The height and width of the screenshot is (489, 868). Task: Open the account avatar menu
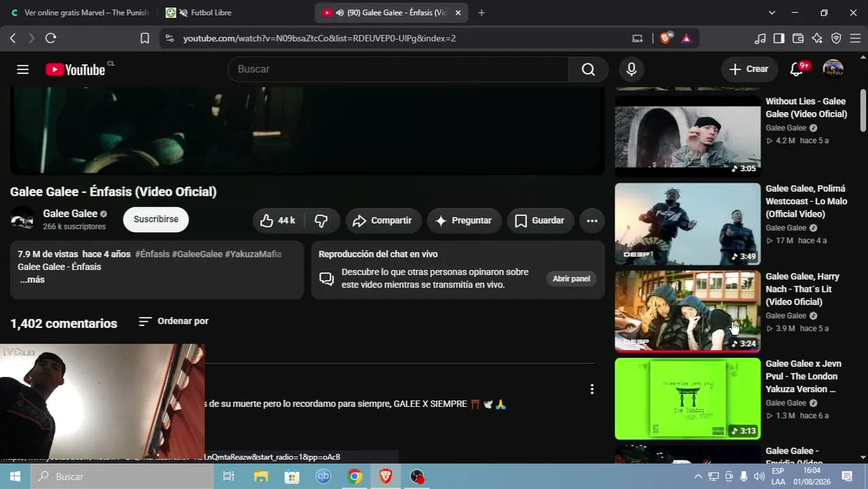click(x=833, y=69)
